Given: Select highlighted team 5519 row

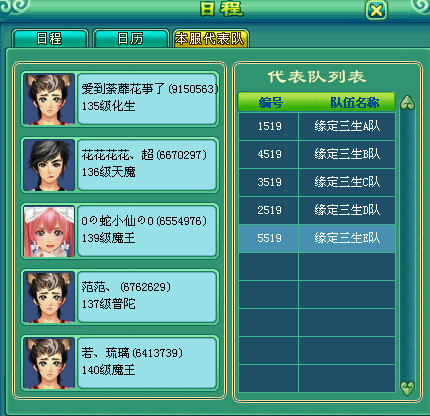Looking at the screenshot, I should 317,238.
